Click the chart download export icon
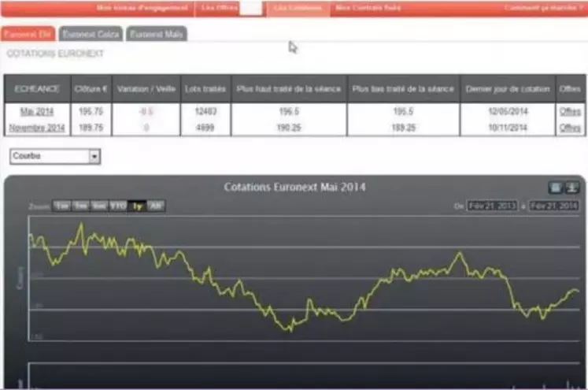 tap(571, 188)
